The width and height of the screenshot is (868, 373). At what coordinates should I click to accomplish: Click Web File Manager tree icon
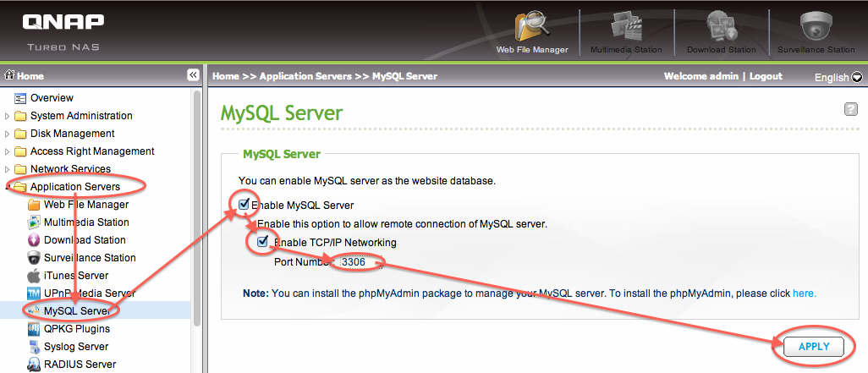34,205
